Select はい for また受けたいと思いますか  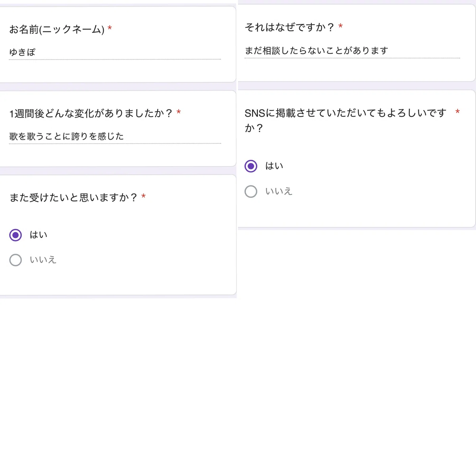pos(15,235)
